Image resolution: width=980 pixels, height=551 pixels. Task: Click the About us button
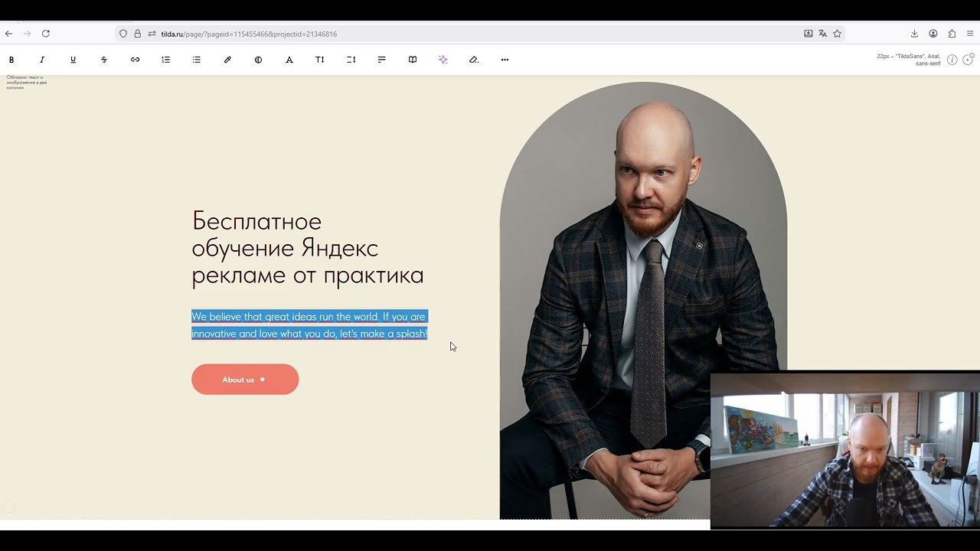(245, 380)
